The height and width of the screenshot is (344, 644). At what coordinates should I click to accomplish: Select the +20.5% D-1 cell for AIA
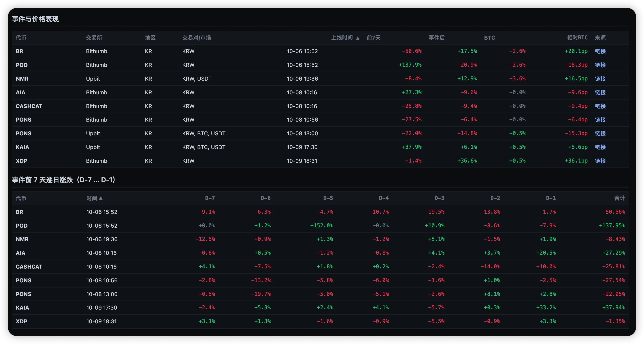pos(546,253)
